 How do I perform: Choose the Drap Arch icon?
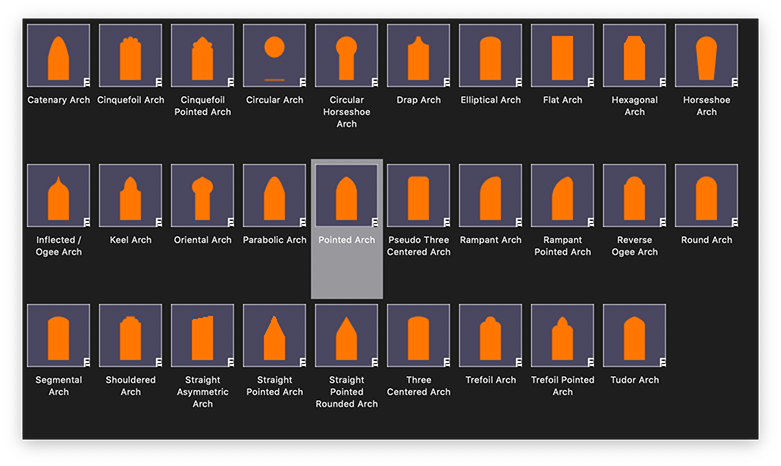click(x=418, y=56)
